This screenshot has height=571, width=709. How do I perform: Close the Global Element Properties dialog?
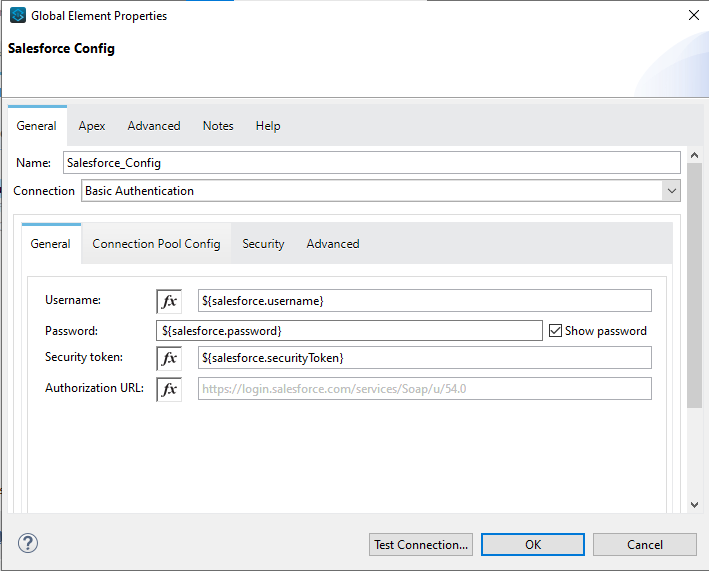(694, 15)
